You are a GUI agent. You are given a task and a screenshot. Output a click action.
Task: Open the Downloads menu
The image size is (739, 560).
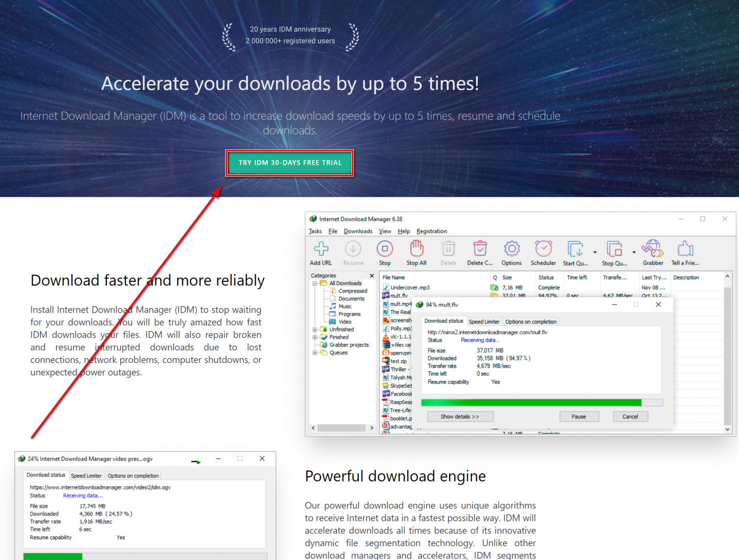[358, 231]
